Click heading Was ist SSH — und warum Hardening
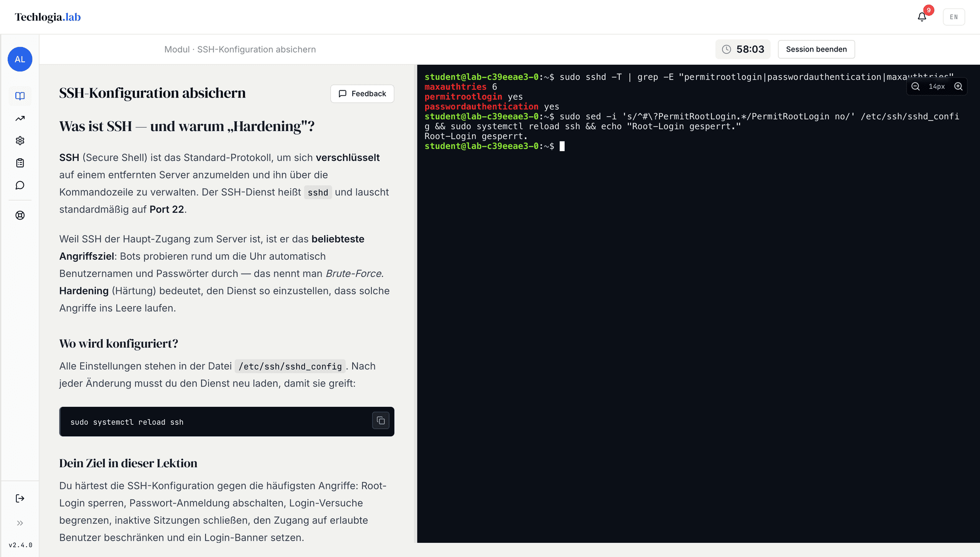This screenshot has width=980, height=557. (187, 126)
